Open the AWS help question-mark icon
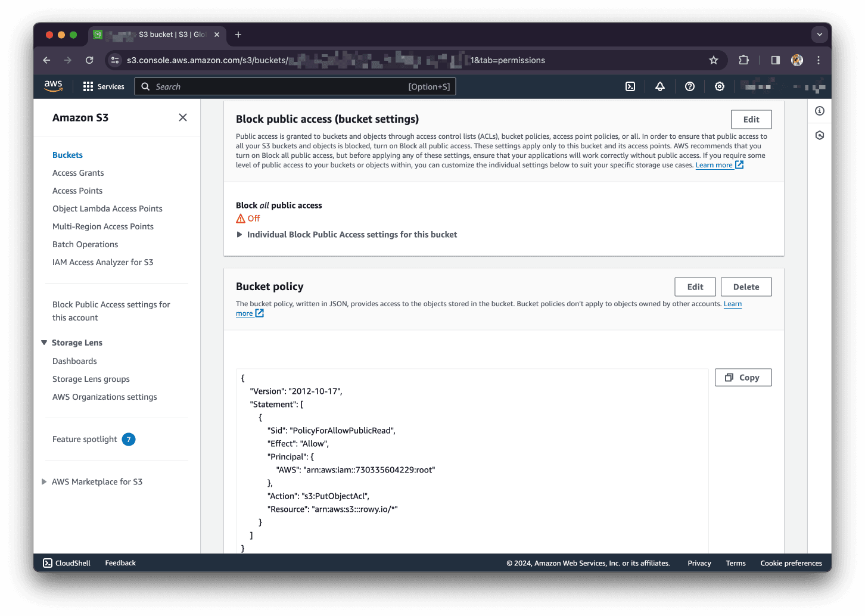This screenshot has width=865, height=616. point(689,86)
